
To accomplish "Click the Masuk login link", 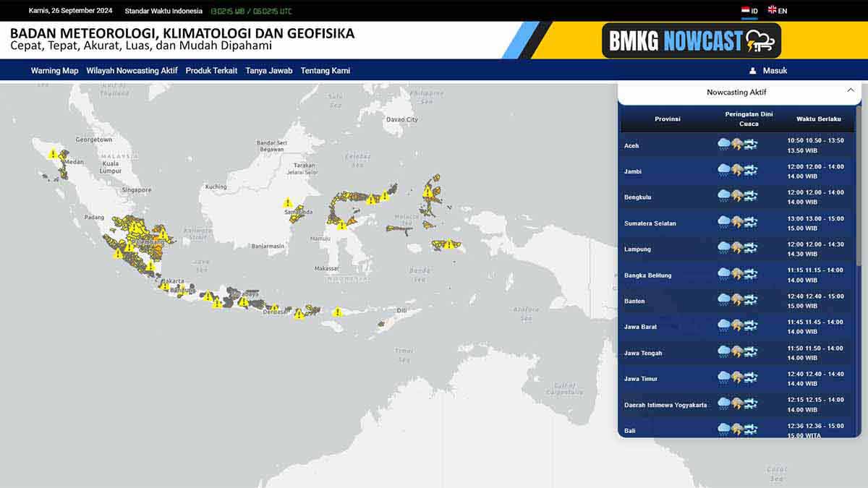I will [775, 71].
